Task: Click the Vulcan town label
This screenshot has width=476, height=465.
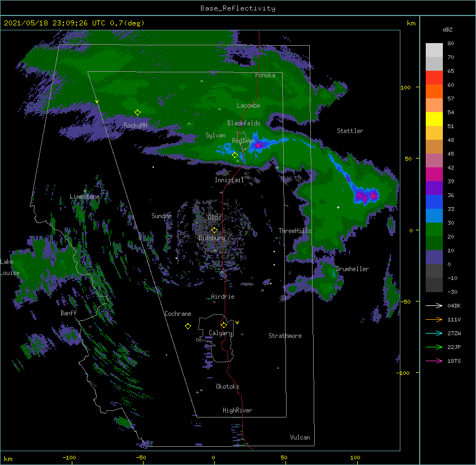Action: coord(300,437)
